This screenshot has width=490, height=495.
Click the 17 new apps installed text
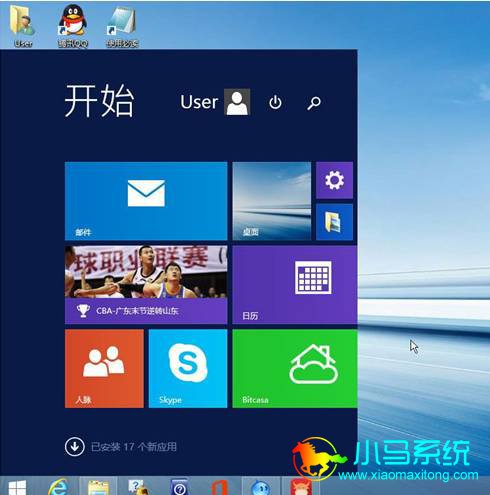click(x=134, y=447)
